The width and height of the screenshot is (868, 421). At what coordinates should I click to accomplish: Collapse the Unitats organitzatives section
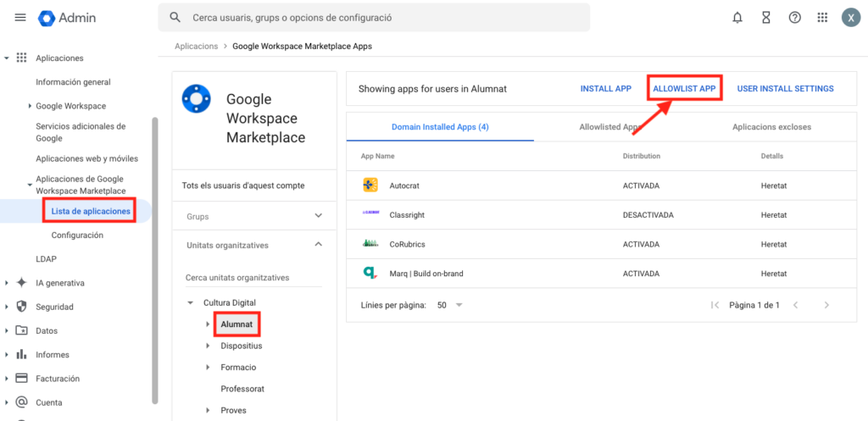[318, 245]
